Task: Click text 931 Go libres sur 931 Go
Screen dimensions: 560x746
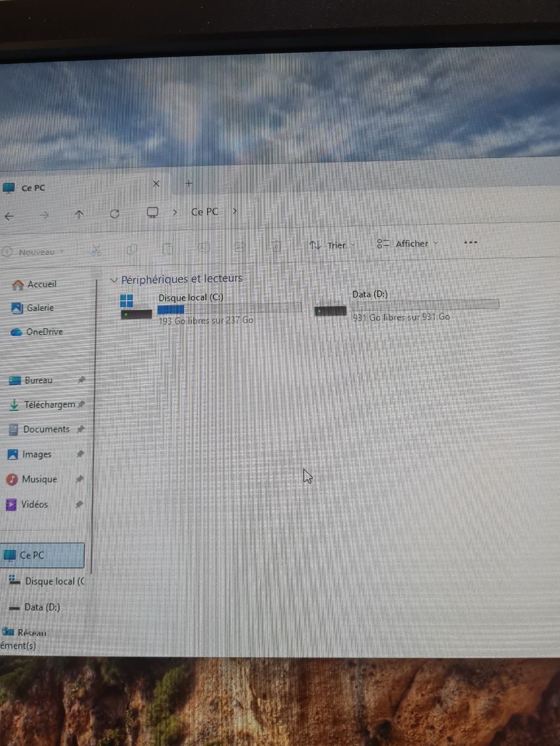Action: [401, 317]
